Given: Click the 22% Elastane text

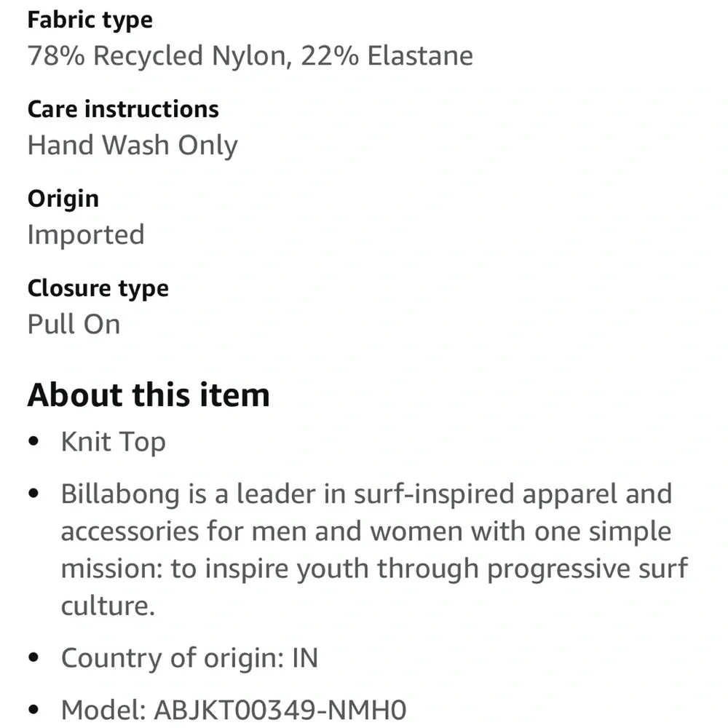Looking at the screenshot, I should click(387, 56).
